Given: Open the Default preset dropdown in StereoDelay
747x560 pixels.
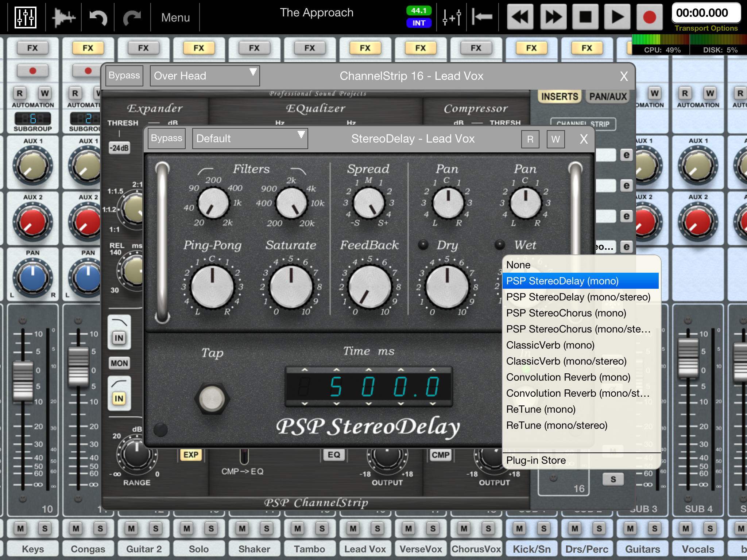Looking at the screenshot, I should pos(250,139).
